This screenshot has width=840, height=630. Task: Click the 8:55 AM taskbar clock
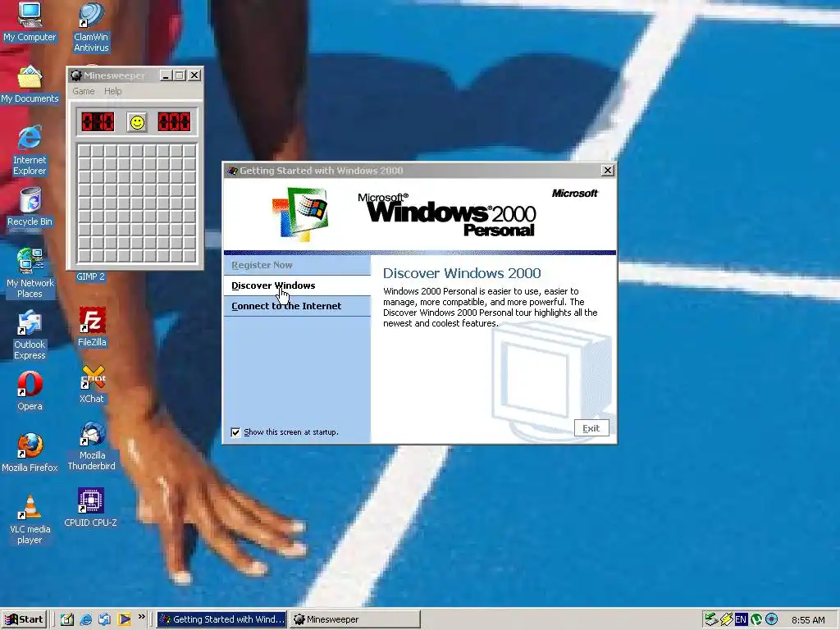click(x=808, y=620)
